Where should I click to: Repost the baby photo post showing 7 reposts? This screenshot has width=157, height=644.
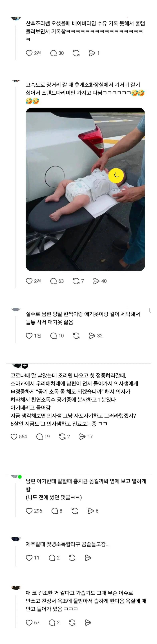coord(78,281)
